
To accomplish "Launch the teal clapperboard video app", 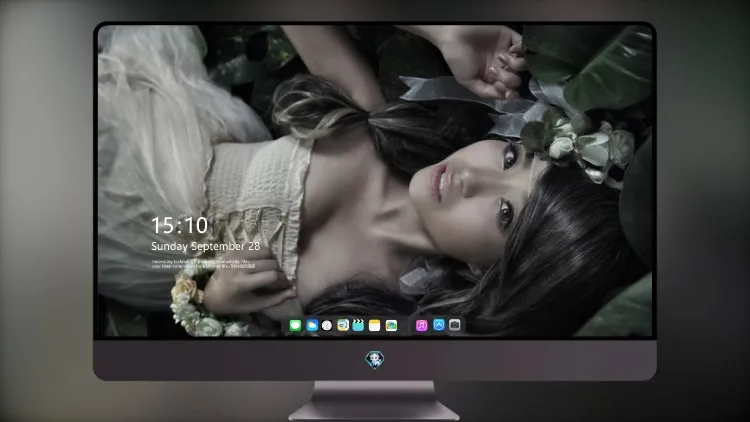I will 358,326.
